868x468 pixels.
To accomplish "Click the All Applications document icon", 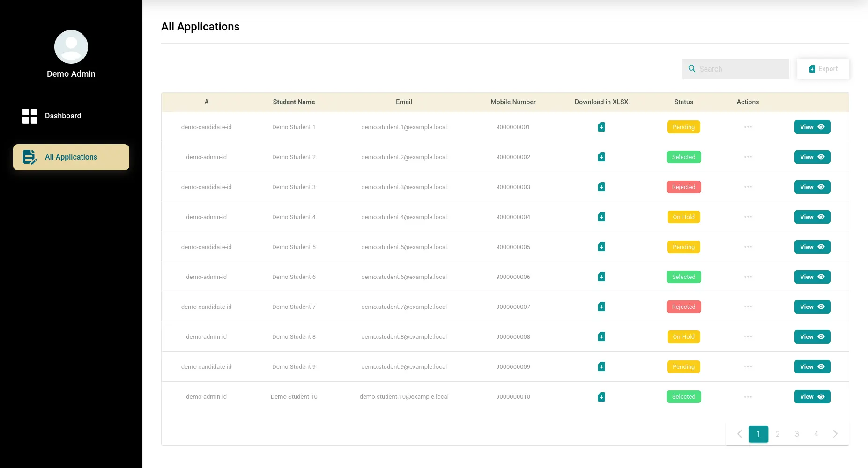I will [x=30, y=157].
